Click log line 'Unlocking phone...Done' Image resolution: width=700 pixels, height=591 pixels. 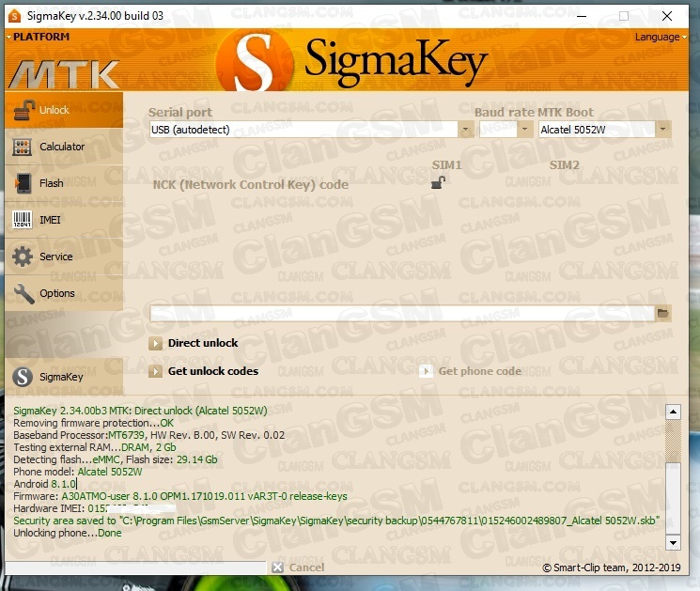coord(68,533)
